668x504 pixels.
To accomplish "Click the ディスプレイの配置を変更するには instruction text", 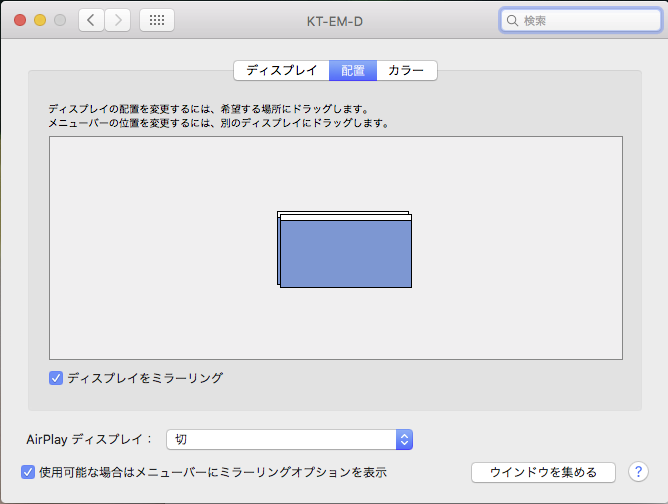I will (x=208, y=109).
